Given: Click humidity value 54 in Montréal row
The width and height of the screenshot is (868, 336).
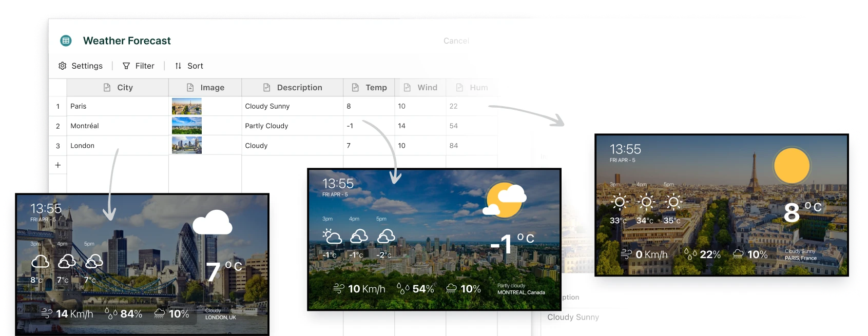Looking at the screenshot, I should (x=472, y=126).
